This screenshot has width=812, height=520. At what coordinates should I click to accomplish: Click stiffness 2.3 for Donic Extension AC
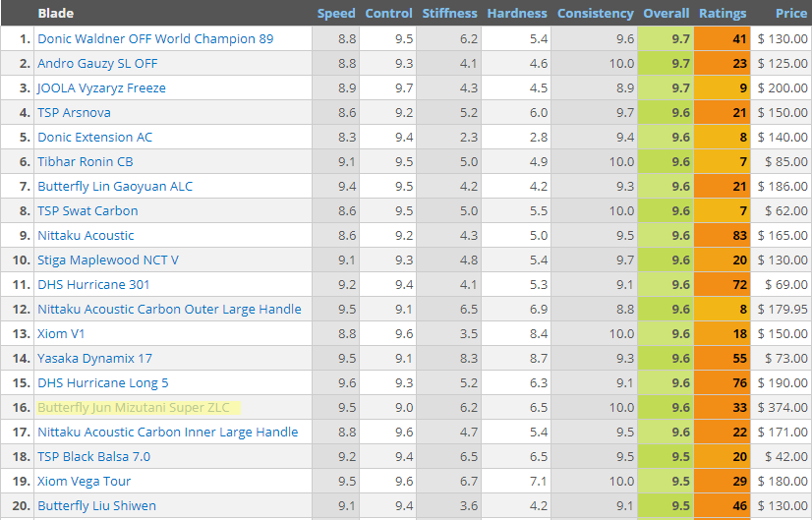pyautogui.click(x=469, y=138)
